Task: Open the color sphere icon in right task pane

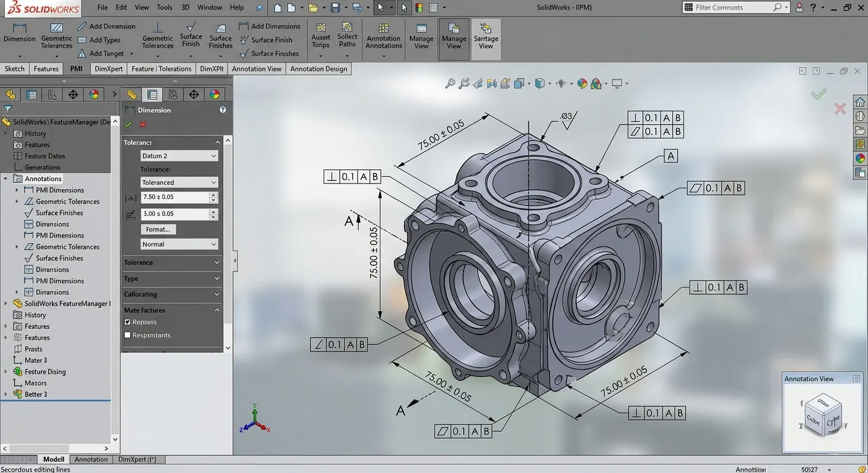Action: coord(860,158)
